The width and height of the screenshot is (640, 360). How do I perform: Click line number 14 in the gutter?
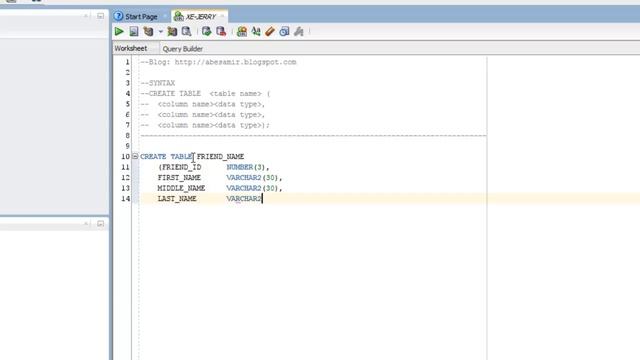125,199
